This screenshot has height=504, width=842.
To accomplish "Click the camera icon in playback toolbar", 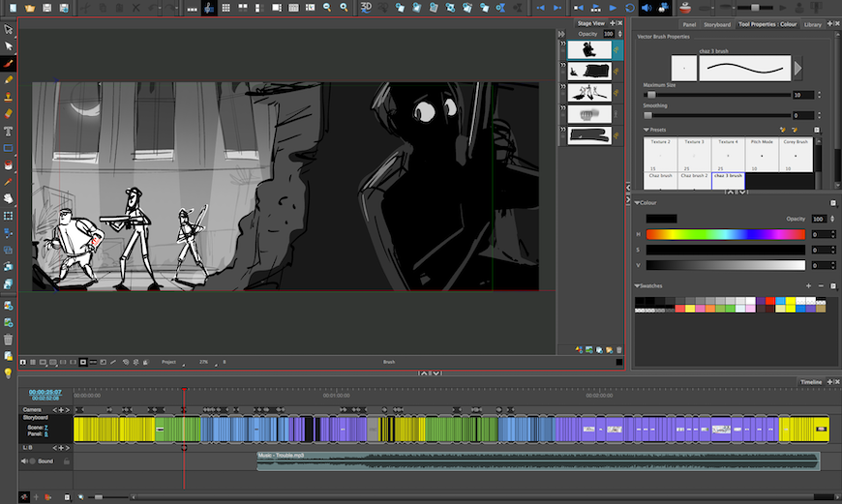I will point(664,8).
